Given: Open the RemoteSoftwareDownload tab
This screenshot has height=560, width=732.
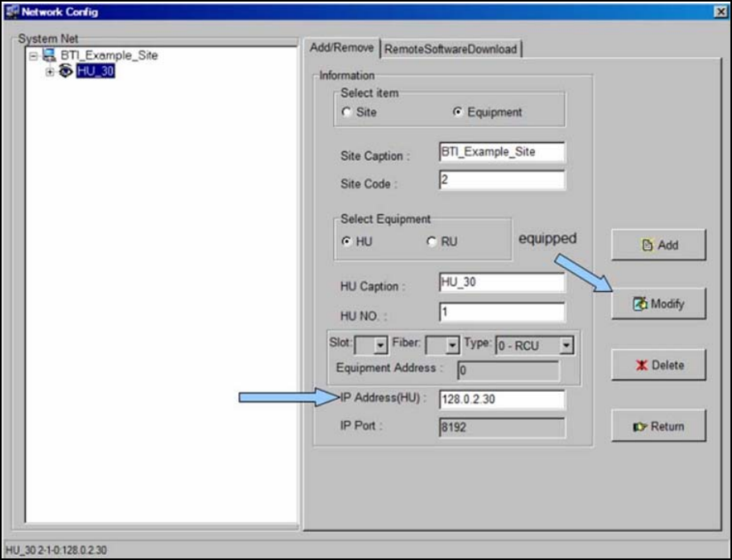Looking at the screenshot, I should [450, 49].
